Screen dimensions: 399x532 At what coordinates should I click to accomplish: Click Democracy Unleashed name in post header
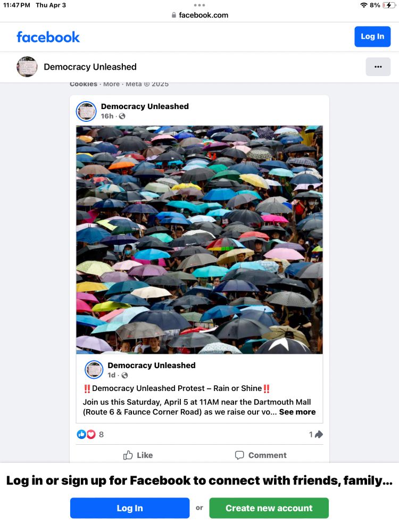pos(145,106)
